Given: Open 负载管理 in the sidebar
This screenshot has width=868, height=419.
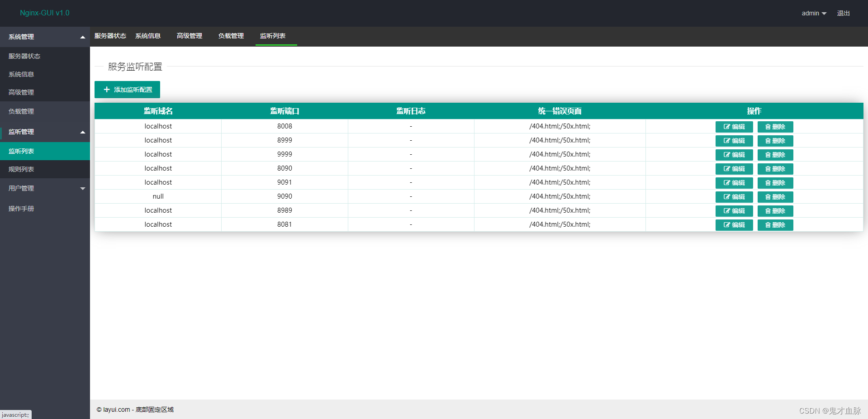Looking at the screenshot, I should point(45,111).
